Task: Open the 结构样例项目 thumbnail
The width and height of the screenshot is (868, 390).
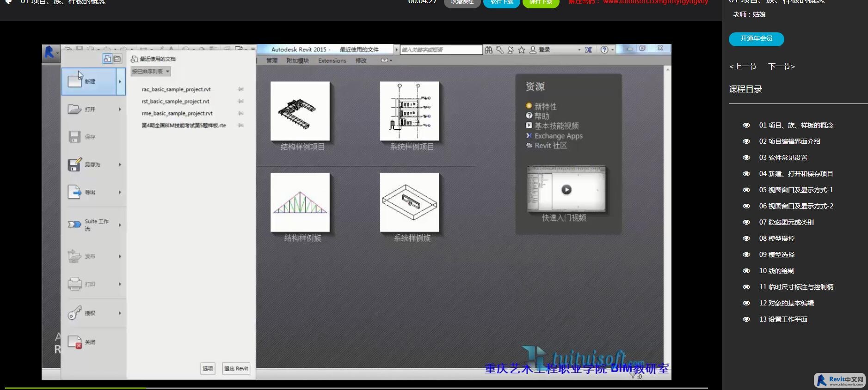Action: (x=300, y=111)
